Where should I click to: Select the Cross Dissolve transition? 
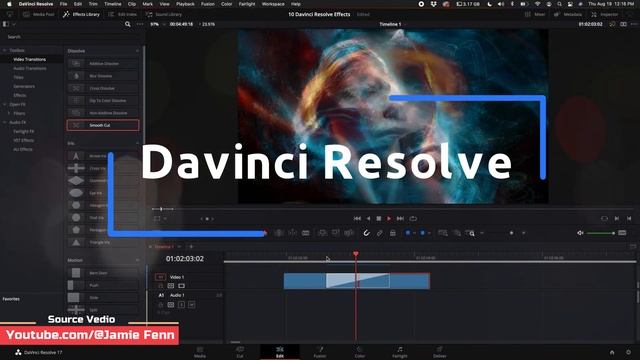tap(103, 88)
